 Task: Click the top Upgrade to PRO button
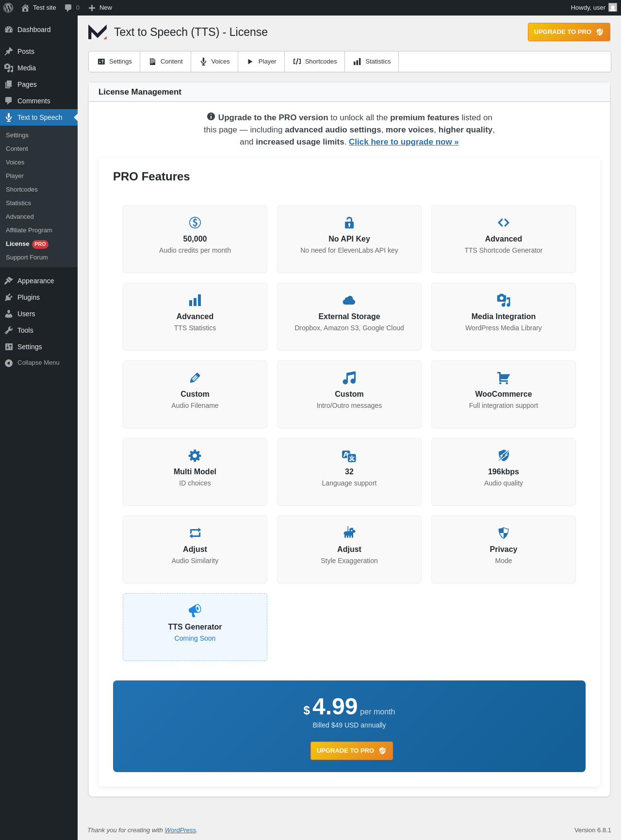(x=569, y=32)
